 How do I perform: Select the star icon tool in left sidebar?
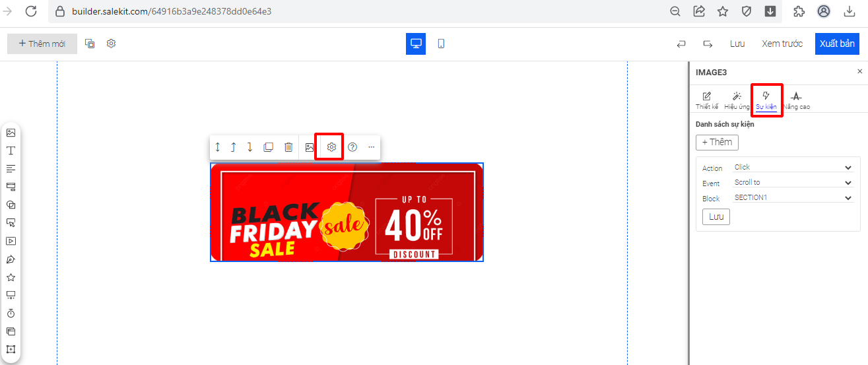[x=11, y=277]
